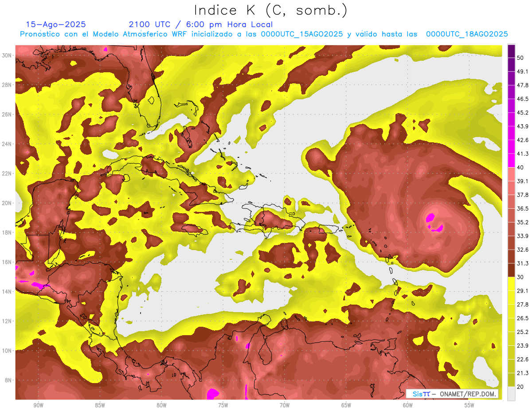Viewport: 532px width, 411px height.
Task: Click the bright magenta swatch between 40 and 41.3
Action: pos(512,160)
